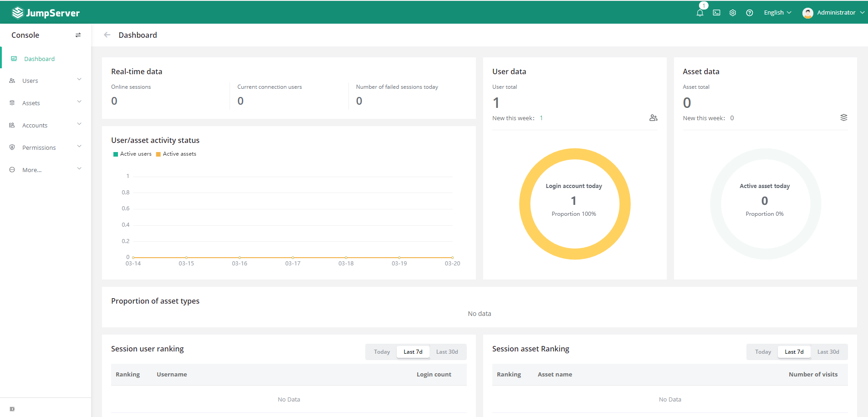Open system settings gear icon
Screen dimensions: 868x417
pos(733,13)
